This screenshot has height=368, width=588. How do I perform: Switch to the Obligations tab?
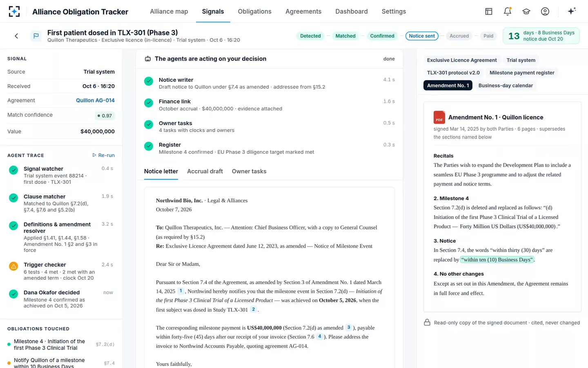point(254,11)
